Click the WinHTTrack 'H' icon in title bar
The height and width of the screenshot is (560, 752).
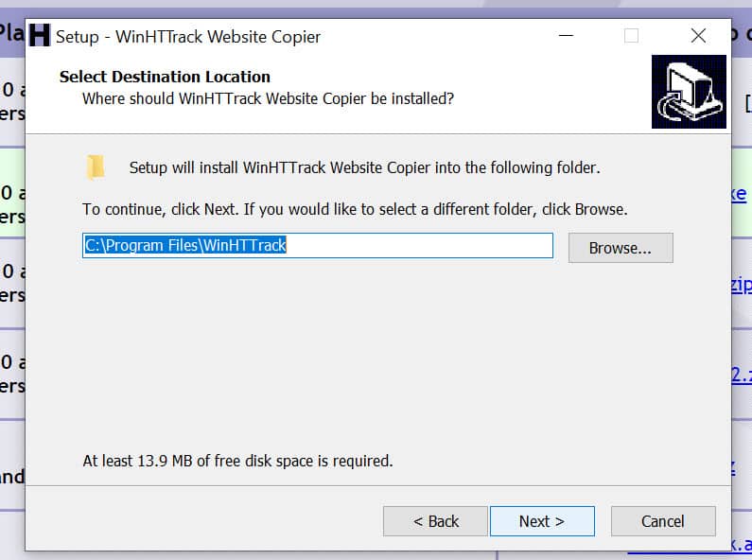point(39,36)
